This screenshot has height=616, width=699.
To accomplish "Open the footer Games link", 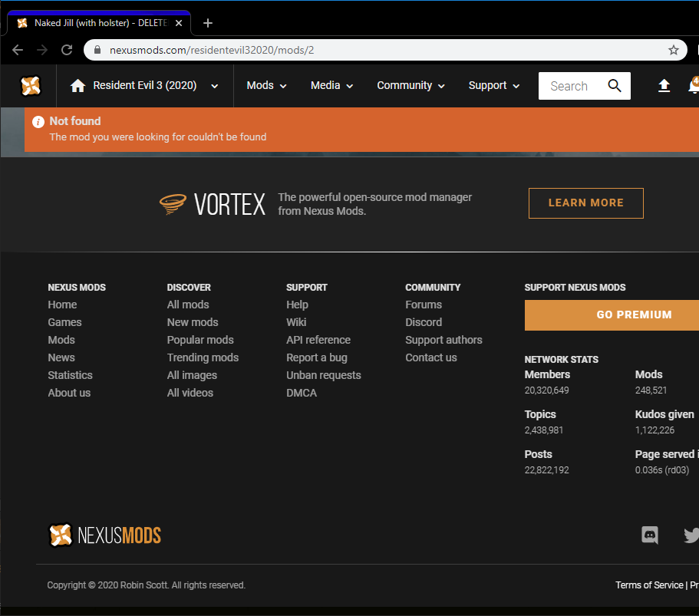I will 64,322.
